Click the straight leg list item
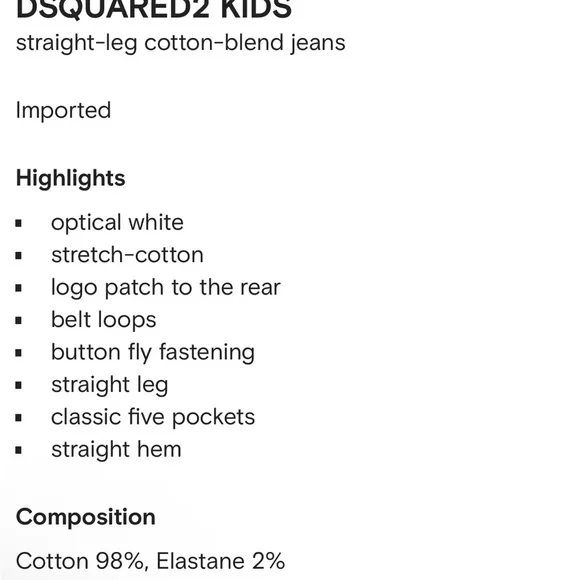The height and width of the screenshot is (580, 580). [x=109, y=385]
